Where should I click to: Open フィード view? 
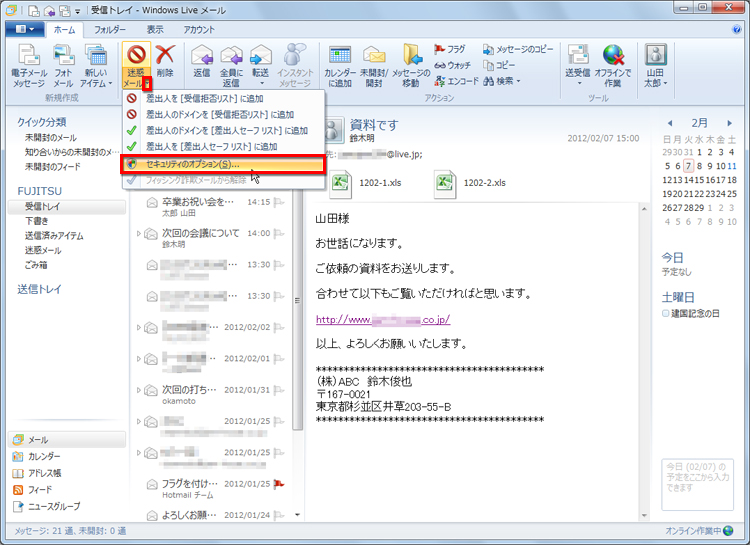[33, 490]
